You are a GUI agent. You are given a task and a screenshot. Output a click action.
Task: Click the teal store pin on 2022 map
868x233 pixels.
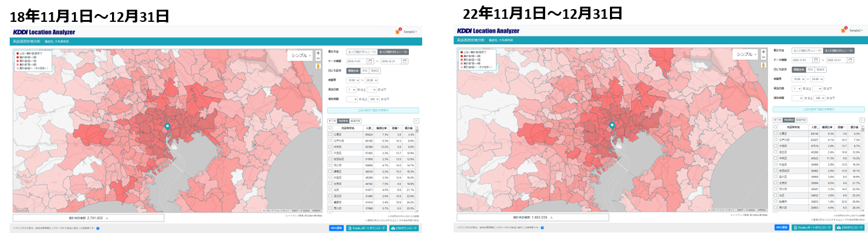tap(612, 126)
